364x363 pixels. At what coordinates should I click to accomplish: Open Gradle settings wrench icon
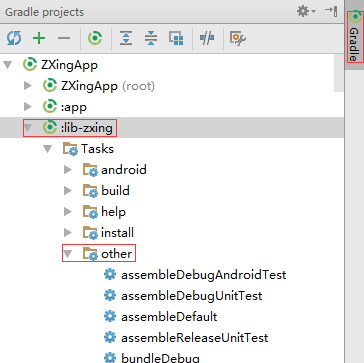click(x=238, y=38)
